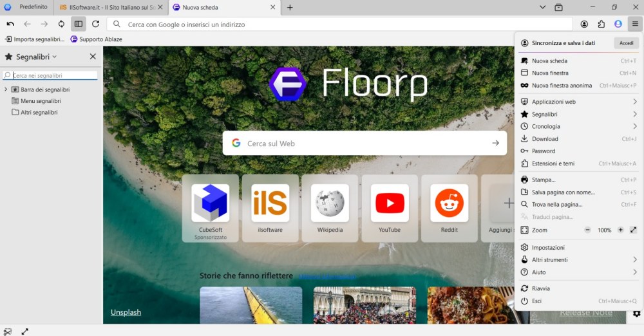This screenshot has height=336, width=644.
Task: Reset zoom by clicking 100%
Action: [604, 230]
